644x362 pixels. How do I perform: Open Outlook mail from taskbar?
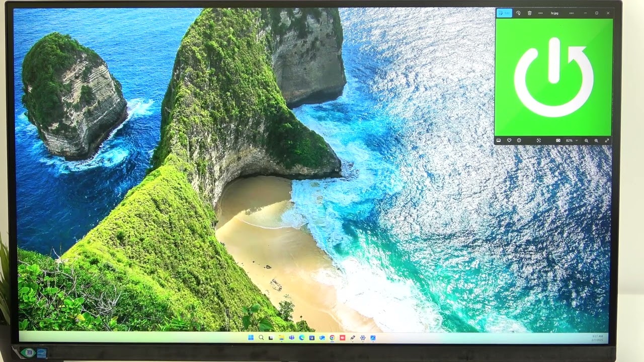pos(322,337)
